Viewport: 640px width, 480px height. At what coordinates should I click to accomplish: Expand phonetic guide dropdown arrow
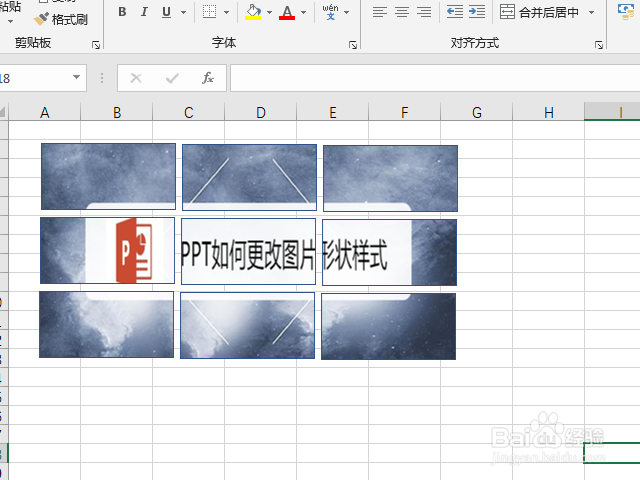tap(347, 12)
